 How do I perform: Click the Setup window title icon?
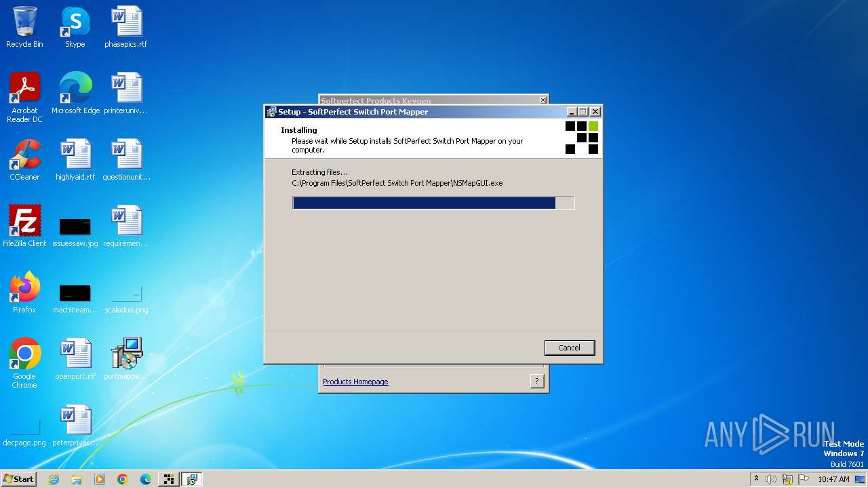click(271, 112)
